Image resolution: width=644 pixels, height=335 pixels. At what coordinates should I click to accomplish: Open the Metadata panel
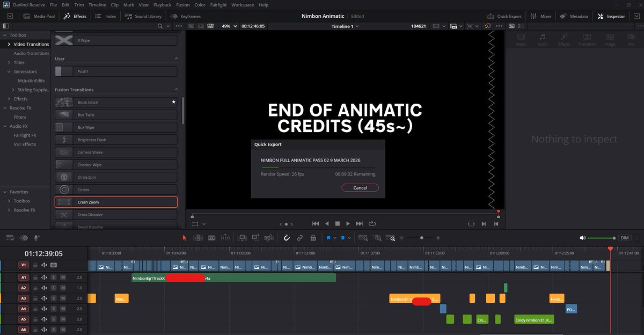click(574, 16)
